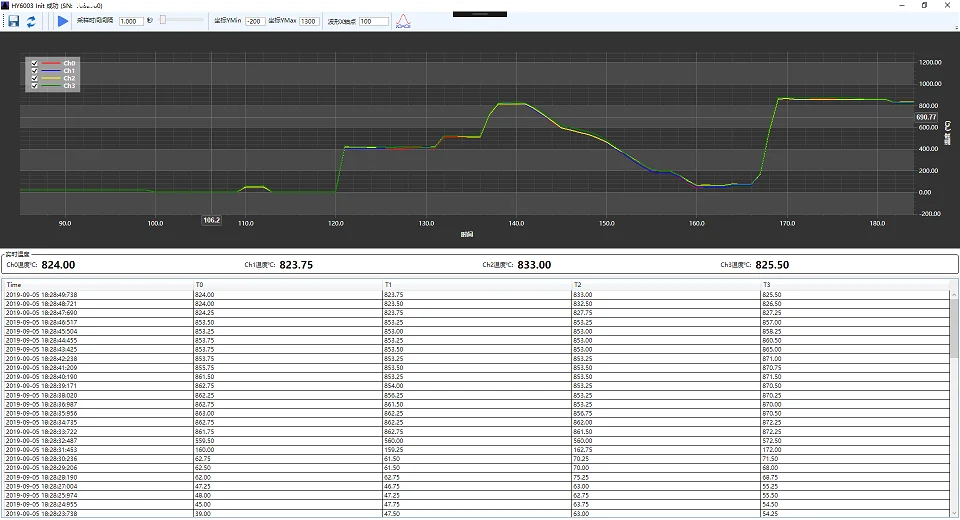Click the blue Ch1 legend line
This screenshot has width=960, height=520.
click(51, 70)
